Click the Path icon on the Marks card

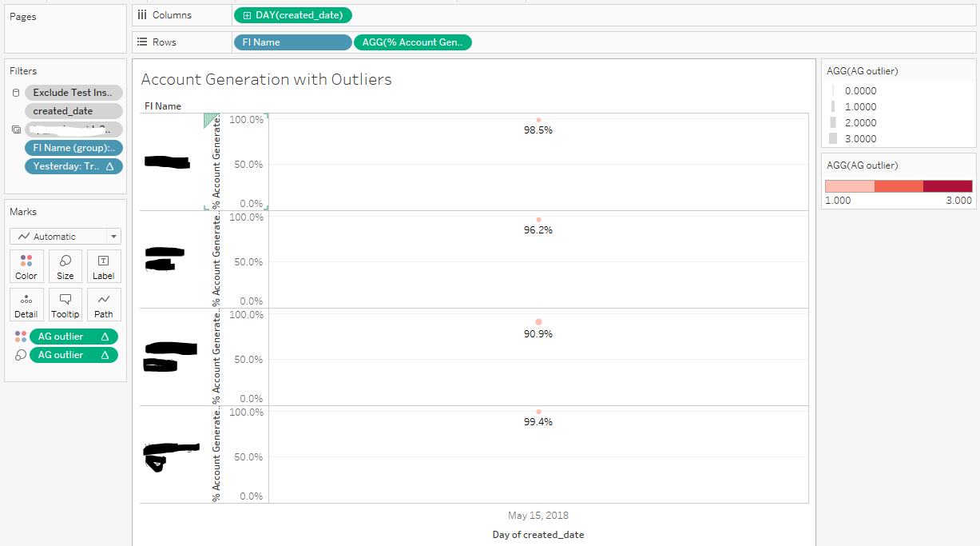click(x=104, y=305)
